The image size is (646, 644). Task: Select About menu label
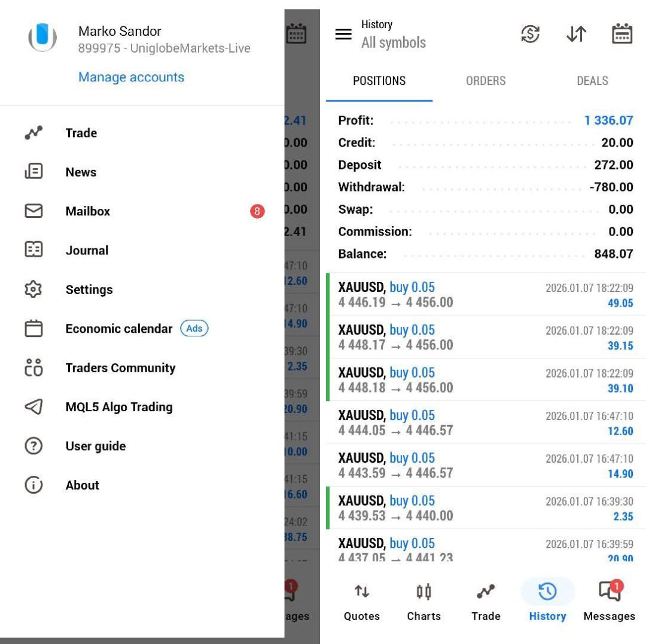pyautogui.click(x=83, y=485)
